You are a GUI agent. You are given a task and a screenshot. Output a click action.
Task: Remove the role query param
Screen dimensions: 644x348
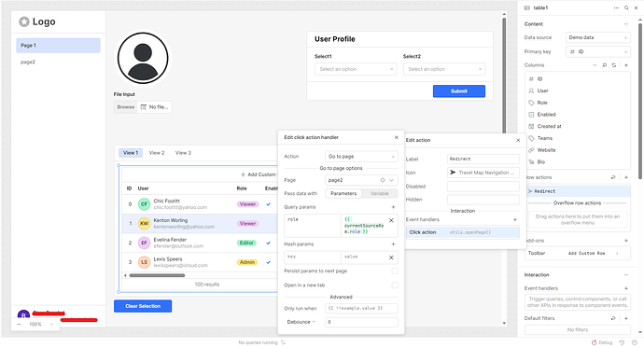pyautogui.click(x=391, y=221)
